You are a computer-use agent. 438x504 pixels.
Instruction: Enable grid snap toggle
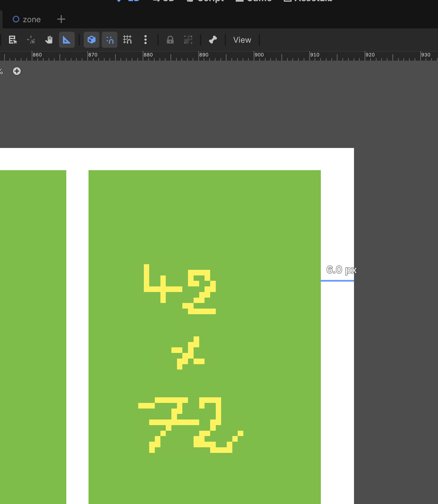click(x=127, y=40)
